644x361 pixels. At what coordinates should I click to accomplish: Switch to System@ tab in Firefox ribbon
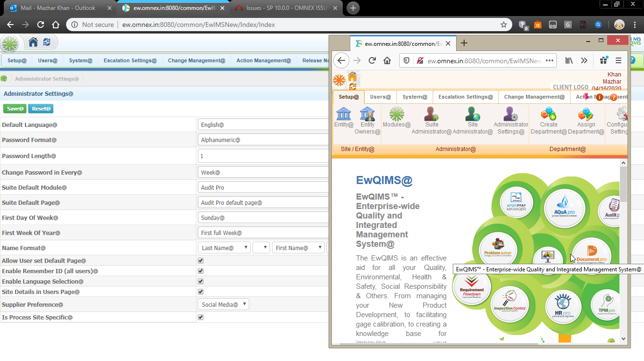point(415,97)
